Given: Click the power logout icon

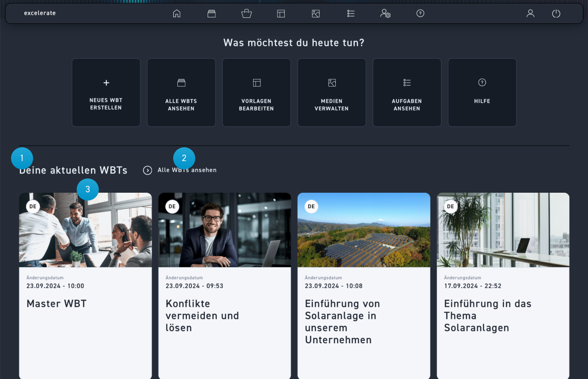Looking at the screenshot, I should (x=556, y=13).
